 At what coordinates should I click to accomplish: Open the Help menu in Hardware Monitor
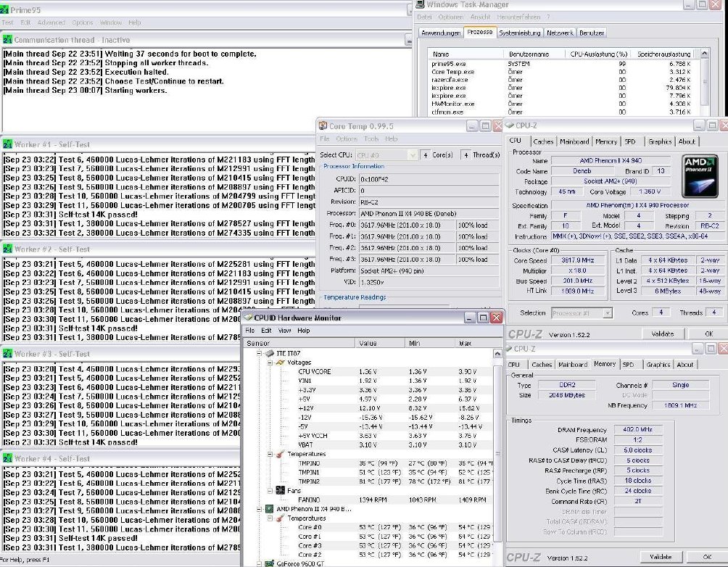[x=304, y=331]
